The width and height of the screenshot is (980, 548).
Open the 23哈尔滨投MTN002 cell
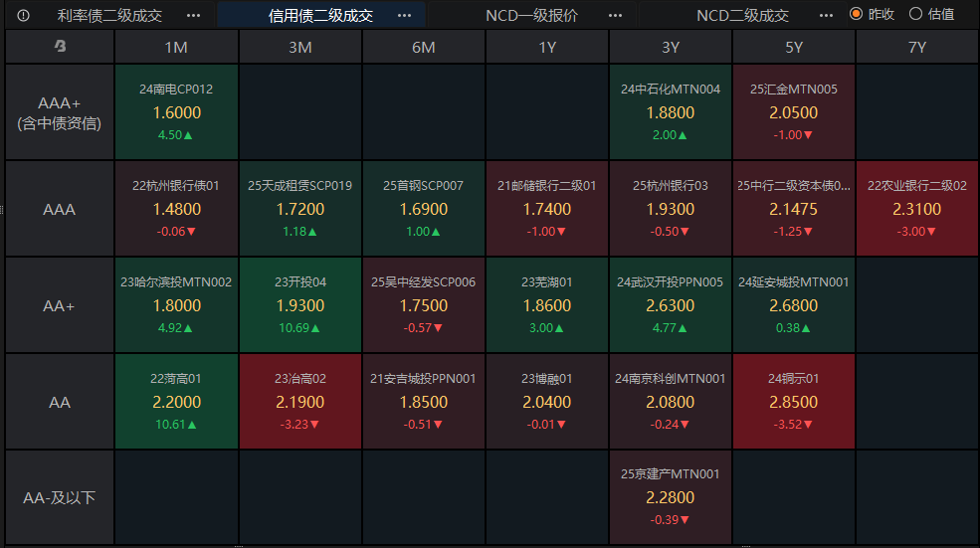[176, 305]
